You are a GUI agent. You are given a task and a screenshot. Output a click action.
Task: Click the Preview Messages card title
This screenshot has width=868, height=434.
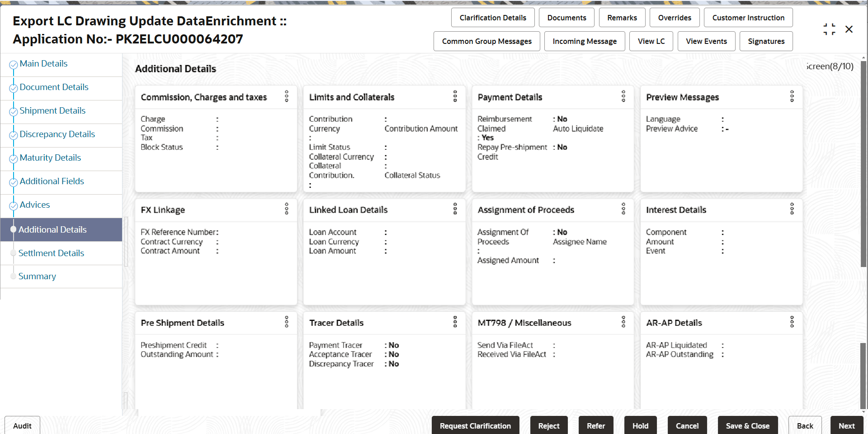point(682,97)
